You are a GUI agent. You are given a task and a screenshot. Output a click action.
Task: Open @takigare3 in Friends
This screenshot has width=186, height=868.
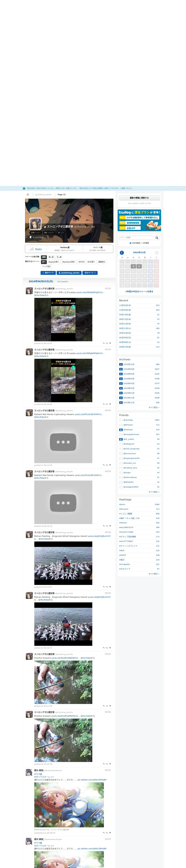click(129, 444)
